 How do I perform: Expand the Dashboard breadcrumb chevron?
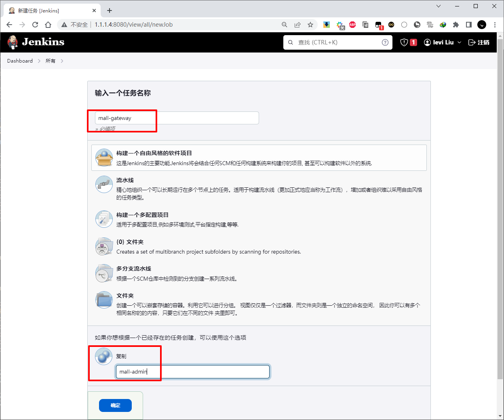point(39,61)
